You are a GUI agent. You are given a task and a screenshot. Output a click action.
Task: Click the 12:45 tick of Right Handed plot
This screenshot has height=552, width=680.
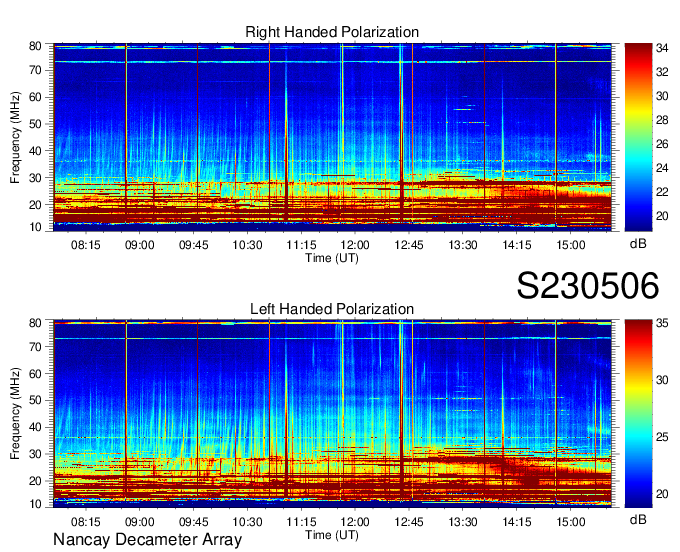(409, 245)
